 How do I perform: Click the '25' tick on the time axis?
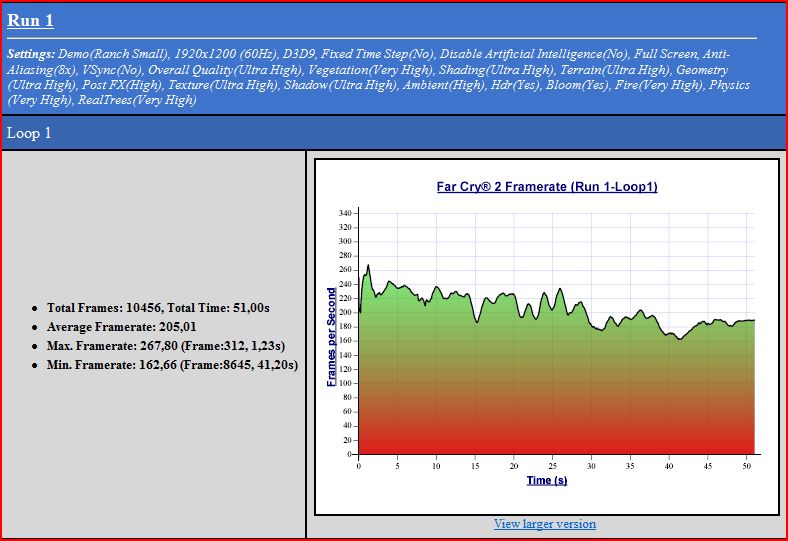552,466
